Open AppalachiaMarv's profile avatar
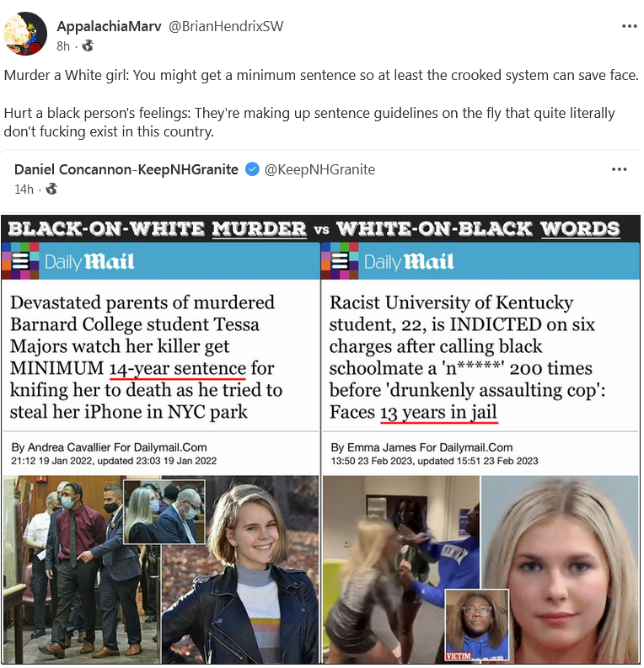 25,34
